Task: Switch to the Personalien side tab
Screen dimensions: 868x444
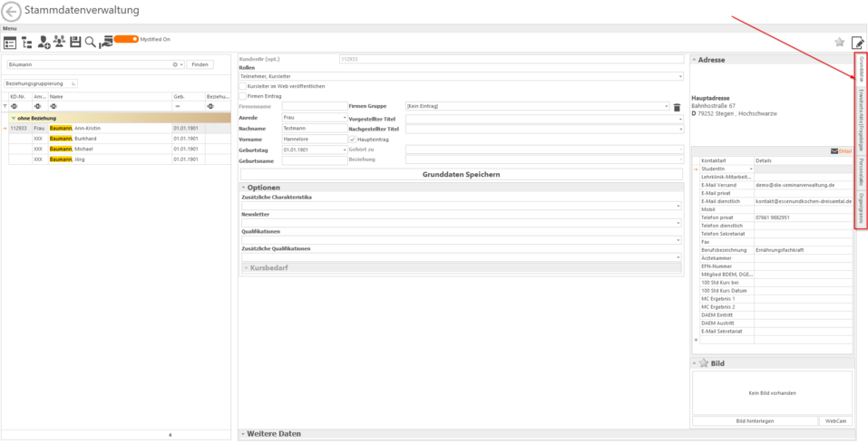Action: click(861, 171)
